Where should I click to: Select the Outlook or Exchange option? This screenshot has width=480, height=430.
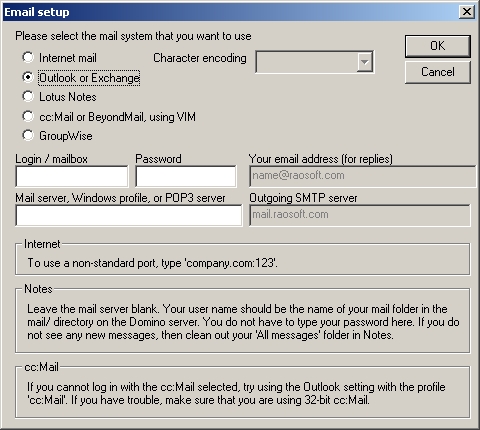click(28, 77)
